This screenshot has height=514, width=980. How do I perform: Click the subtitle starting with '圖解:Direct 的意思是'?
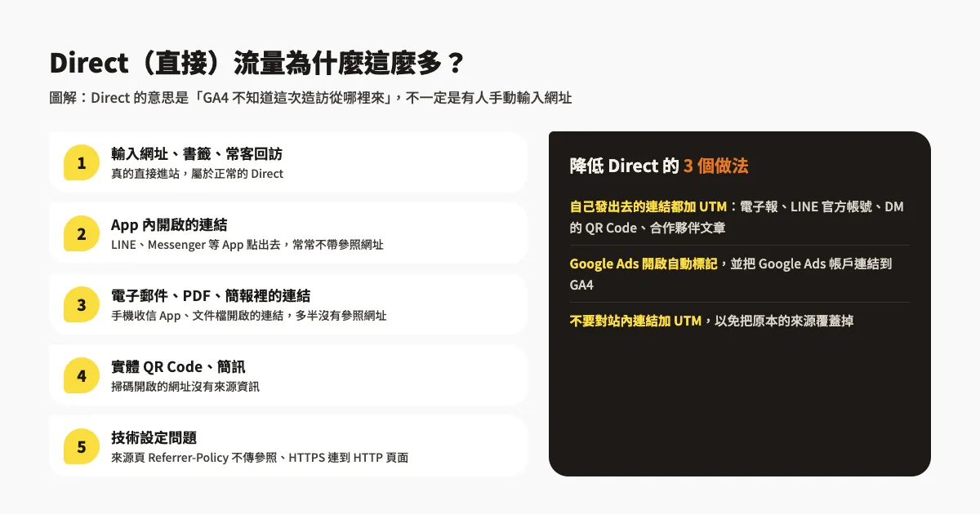point(310,98)
